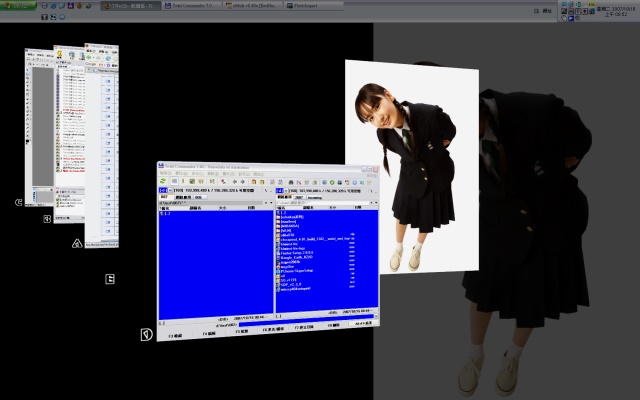The image size is (640, 400).
Task: Click the back arrow in Total Commander toolbar
Action: (235, 182)
